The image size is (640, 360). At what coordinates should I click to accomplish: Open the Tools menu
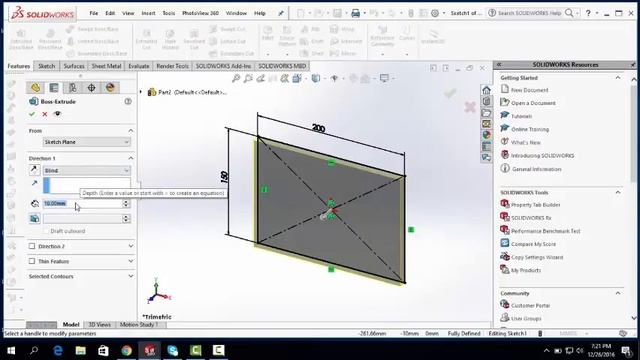(x=168, y=13)
